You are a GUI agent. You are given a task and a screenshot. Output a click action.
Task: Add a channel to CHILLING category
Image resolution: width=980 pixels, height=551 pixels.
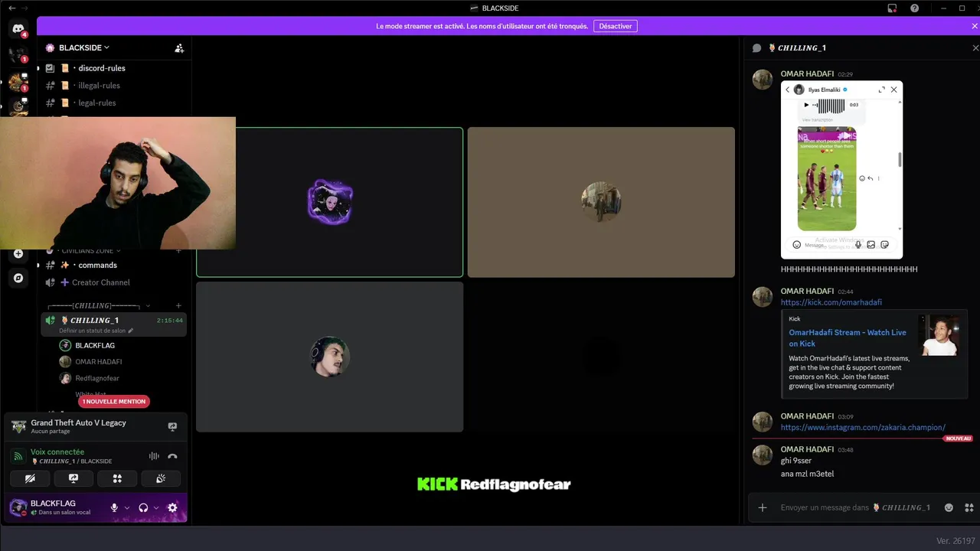(178, 306)
